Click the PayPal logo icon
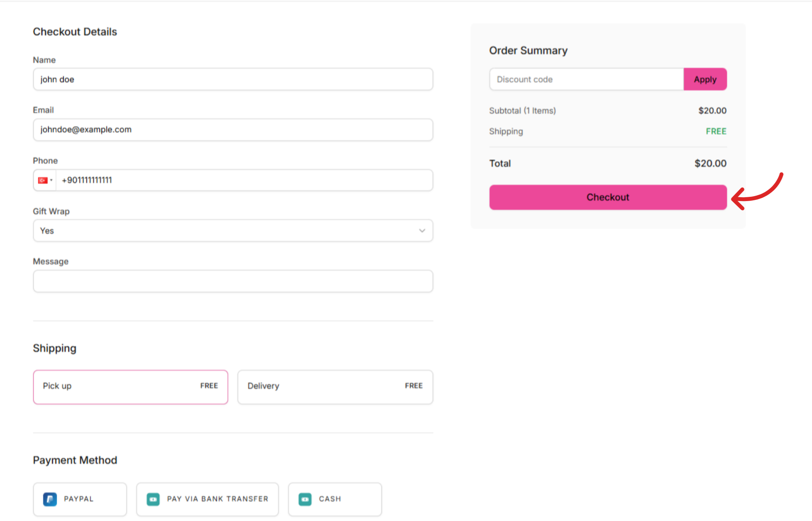Viewport: 812px width, 521px height. [50, 499]
